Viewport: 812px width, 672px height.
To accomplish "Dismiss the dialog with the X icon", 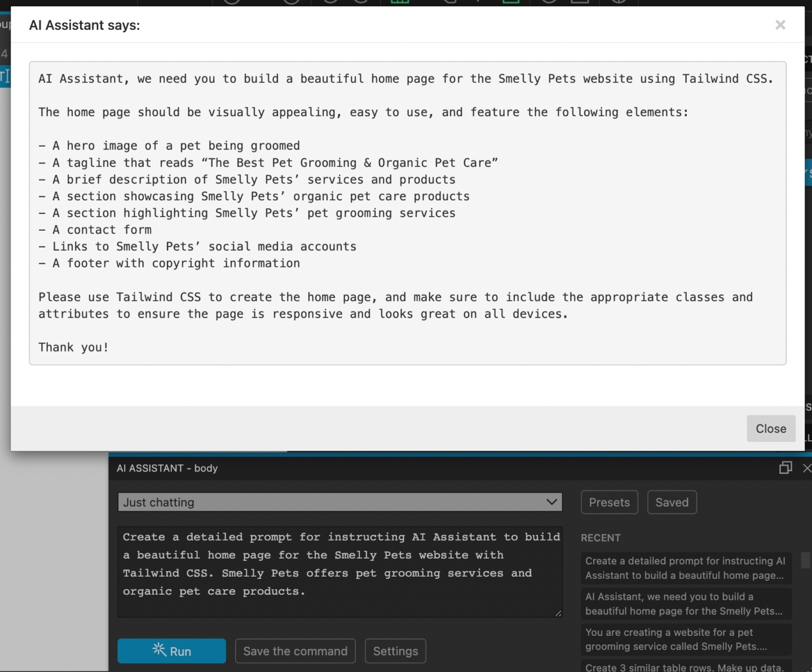I will tap(780, 25).
